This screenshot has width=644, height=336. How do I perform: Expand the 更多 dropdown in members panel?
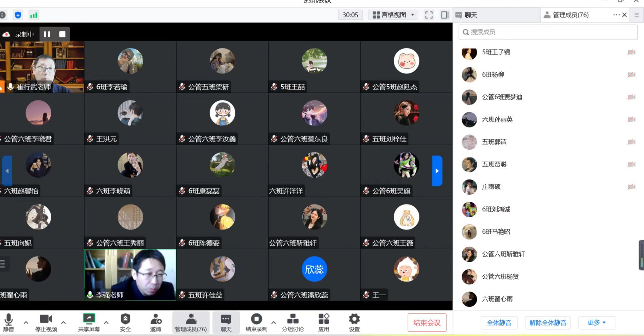(x=596, y=322)
